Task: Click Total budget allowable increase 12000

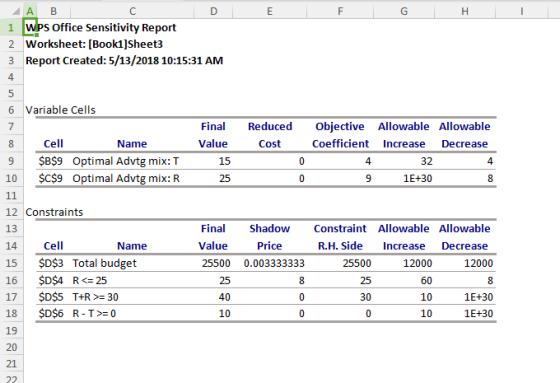Action: tap(418, 263)
